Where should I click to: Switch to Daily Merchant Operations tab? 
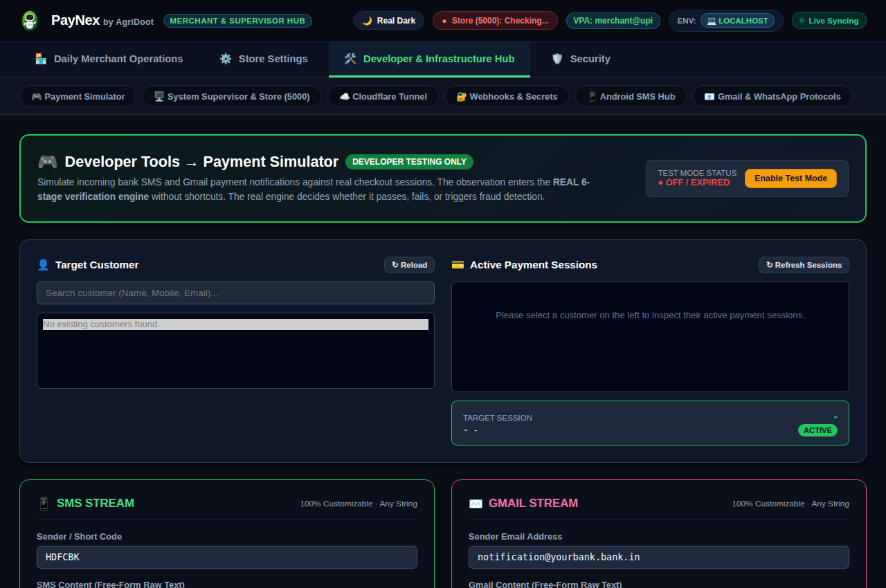pos(109,59)
